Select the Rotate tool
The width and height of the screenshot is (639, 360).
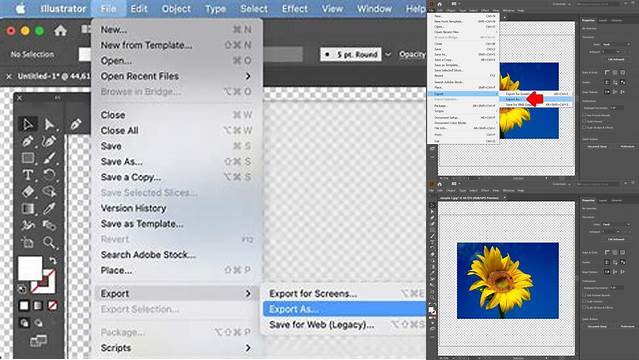pyautogui.click(x=49, y=175)
